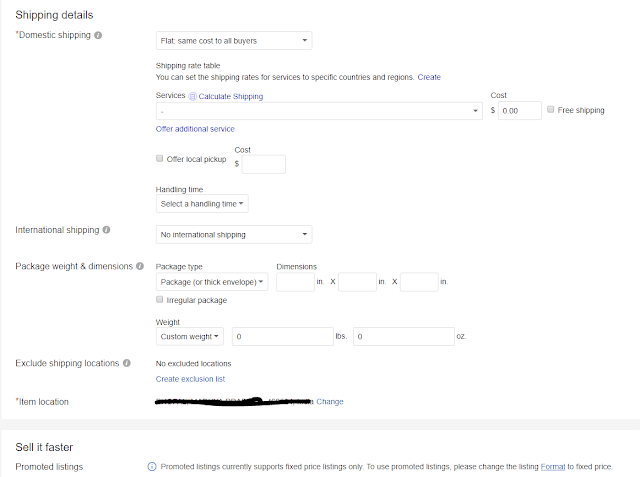Open the Package type dropdown
This screenshot has height=477, width=640.
click(x=212, y=283)
